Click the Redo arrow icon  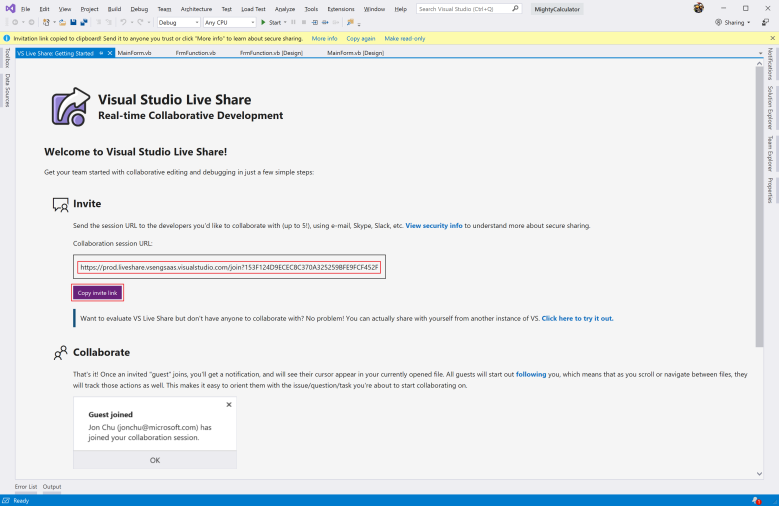(141, 22)
